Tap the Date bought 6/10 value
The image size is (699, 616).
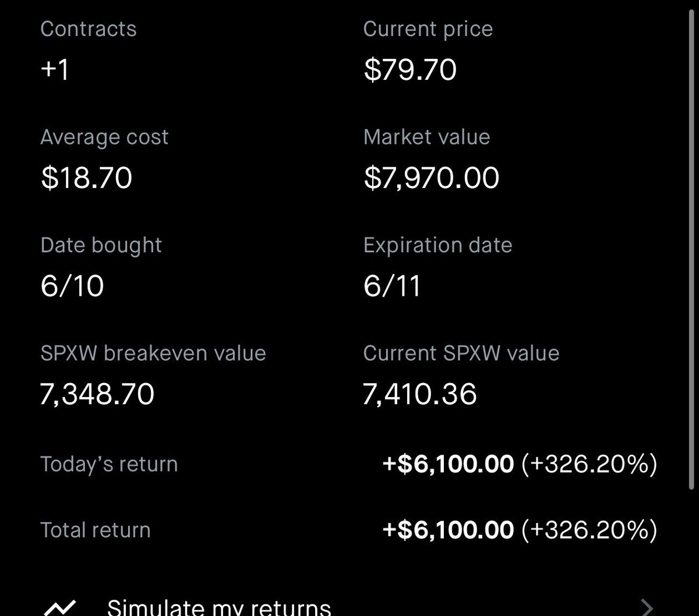click(x=72, y=286)
